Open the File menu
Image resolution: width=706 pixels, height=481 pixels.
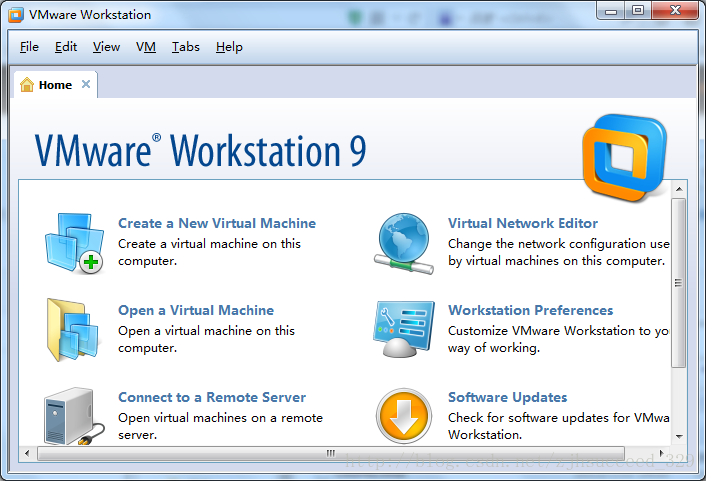pyautogui.click(x=29, y=47)
